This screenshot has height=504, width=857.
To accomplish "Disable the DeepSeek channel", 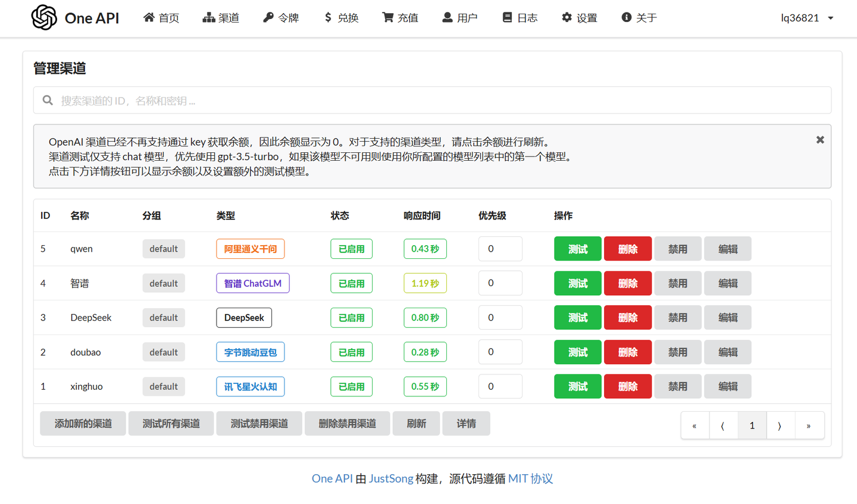I will pos(677,318).
